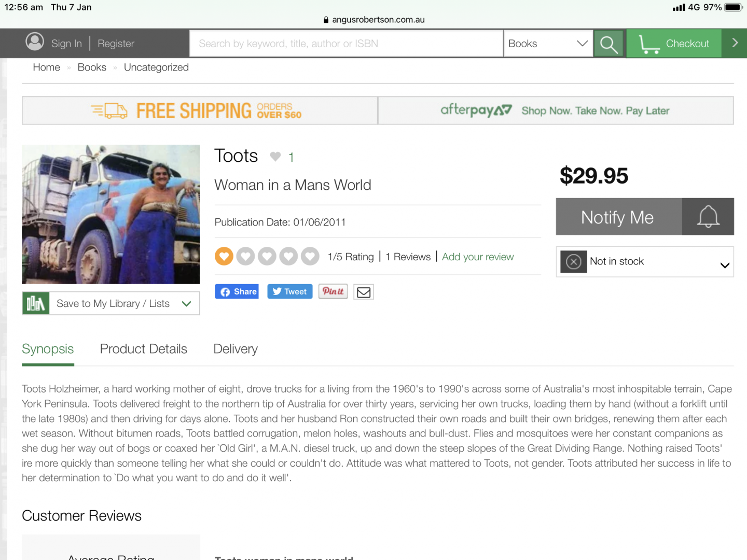The height and width of the screenshot is (560, 747).
Task: Switch to the Product Details tab
Action: click(x=143, y=349)
